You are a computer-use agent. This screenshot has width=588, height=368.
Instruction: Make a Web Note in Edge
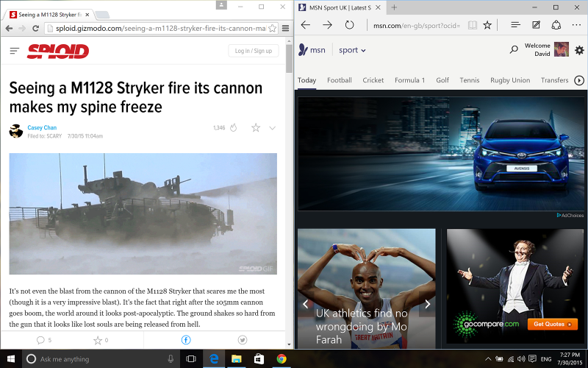[537, 25]
